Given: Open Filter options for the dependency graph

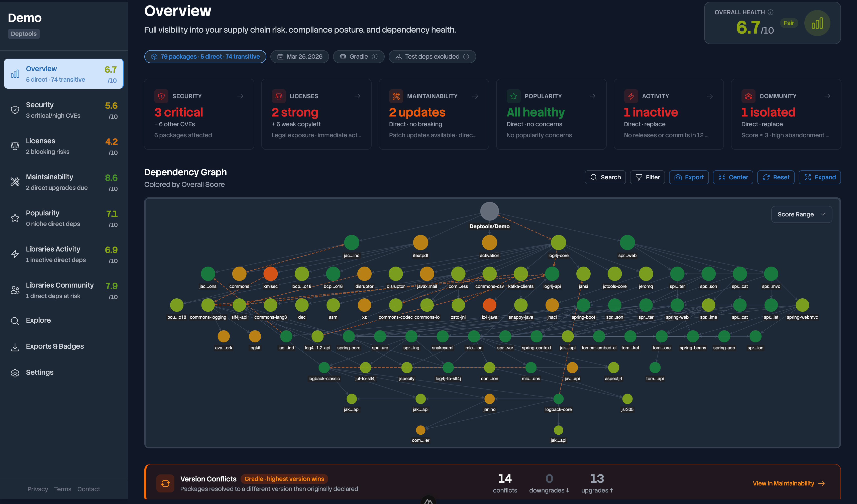Looking at the screenshot, I should coord(647,177).
